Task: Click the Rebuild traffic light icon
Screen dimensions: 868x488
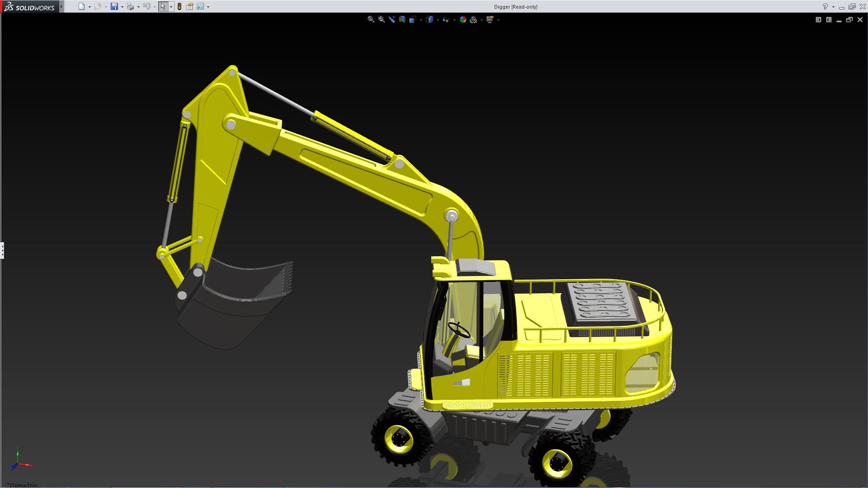Action: tap(179, 6)
